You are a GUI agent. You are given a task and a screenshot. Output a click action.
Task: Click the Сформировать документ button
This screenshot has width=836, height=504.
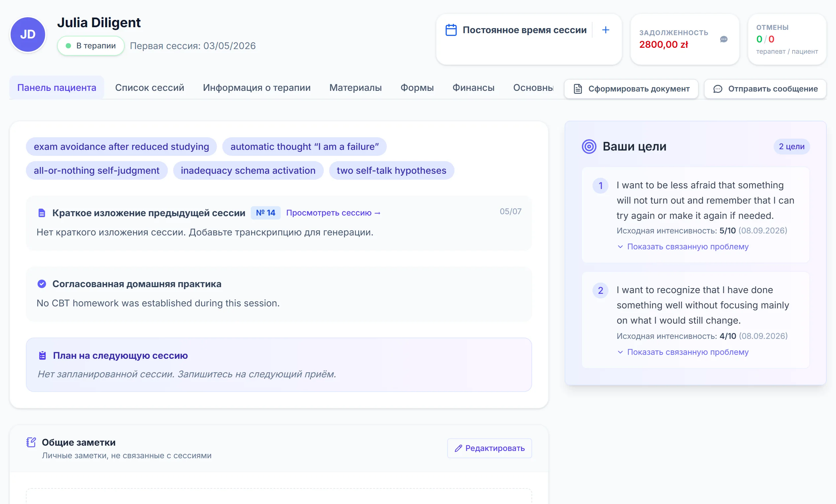631,89
